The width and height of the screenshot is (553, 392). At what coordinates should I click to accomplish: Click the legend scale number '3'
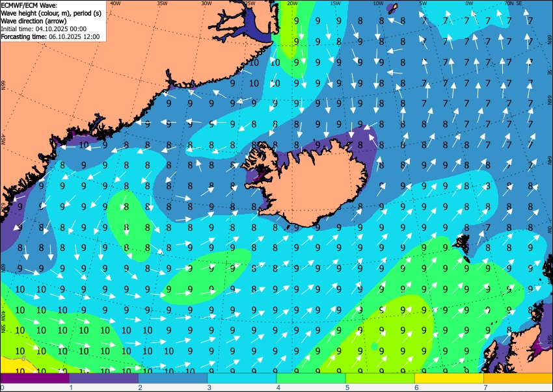[209, 387]
